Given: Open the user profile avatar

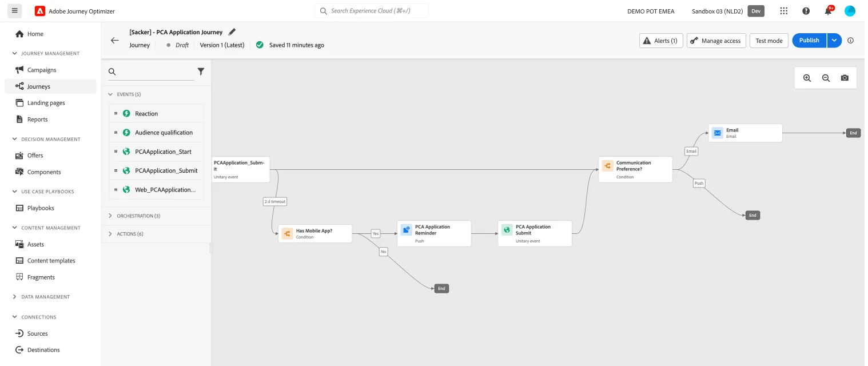Looking at the screenshot, I should coord(850,11).
